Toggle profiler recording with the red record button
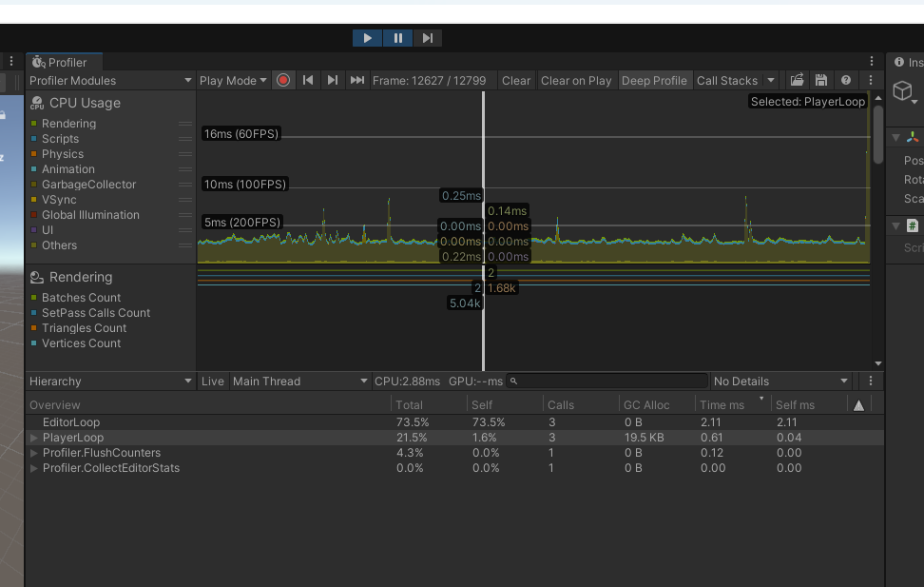The height and width of the screenshot is (587, 924). pos(283,80)
